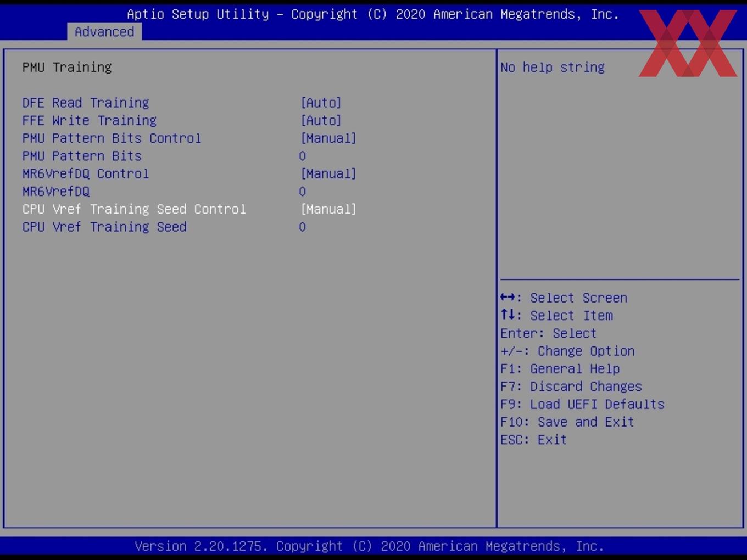Click the PMU Training heading
Image resolution: width=747 pixels, height=560 pixels.
click(x=67, y=67)
